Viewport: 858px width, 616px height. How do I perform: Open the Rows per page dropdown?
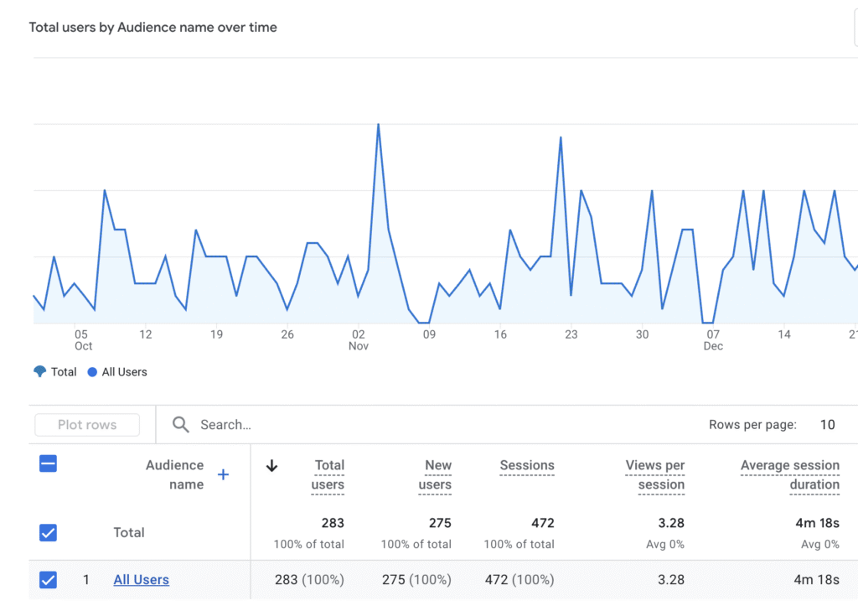pos(826,425)
